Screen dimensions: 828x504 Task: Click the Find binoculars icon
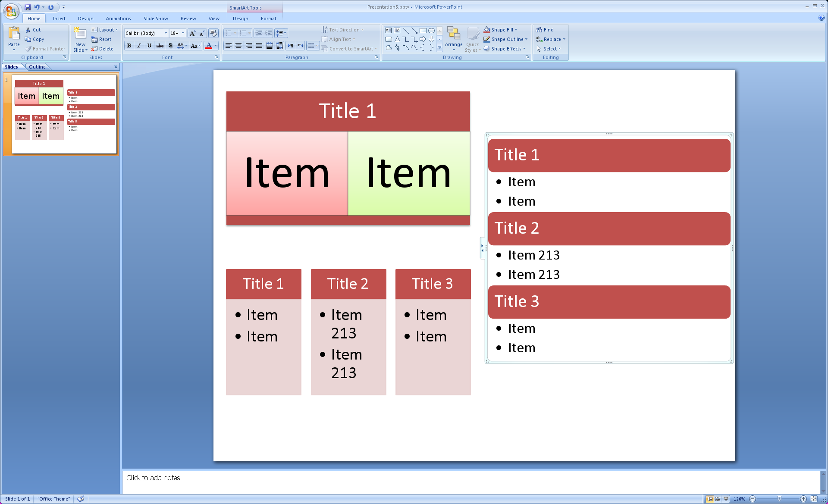click(539, 30)
